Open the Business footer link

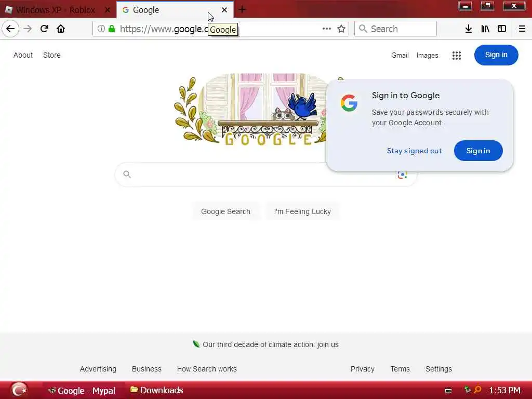click(147, 369)
